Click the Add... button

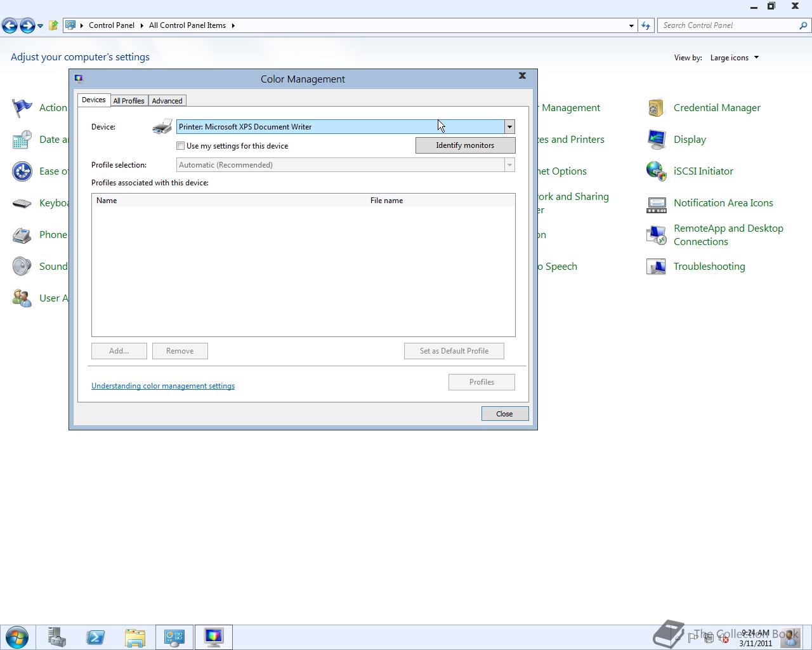(119, 351)
